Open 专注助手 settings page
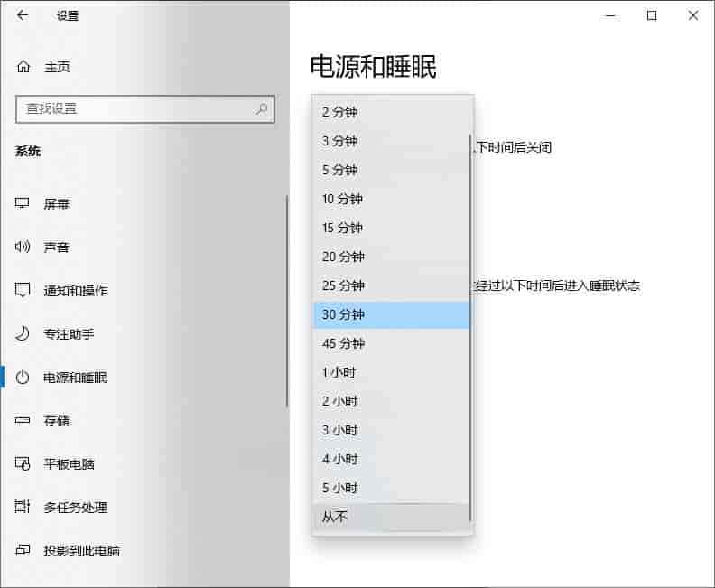This screenshot has height=588, width=715. [69, 334]
